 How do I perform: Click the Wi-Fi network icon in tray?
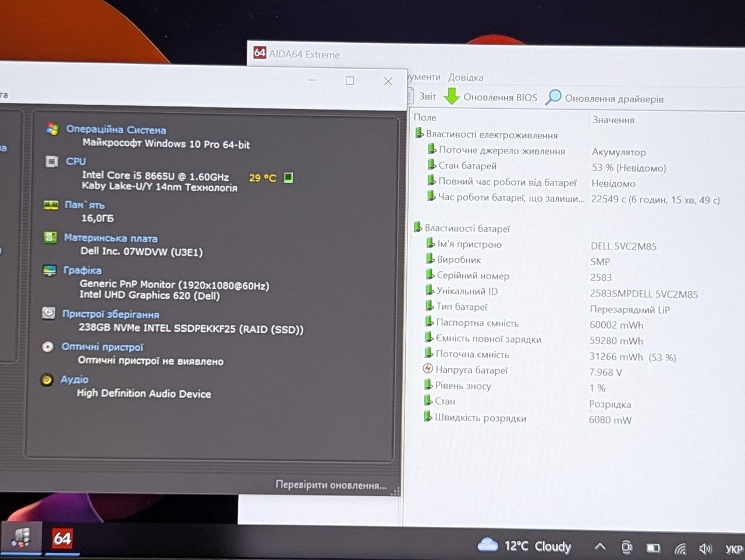pyautogui.click(x=680, y=548)
